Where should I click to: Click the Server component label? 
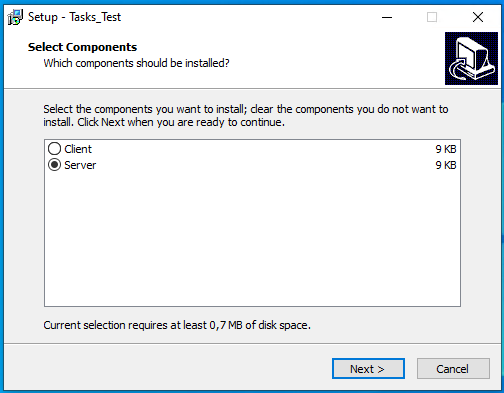[x=80, y=165]
